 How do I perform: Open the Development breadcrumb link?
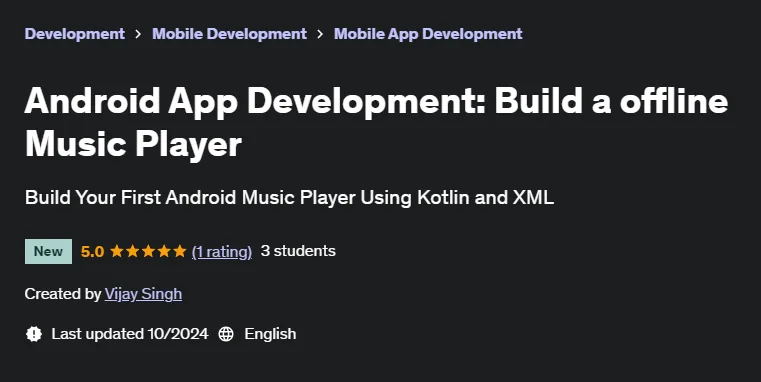[x=75, y=33]
